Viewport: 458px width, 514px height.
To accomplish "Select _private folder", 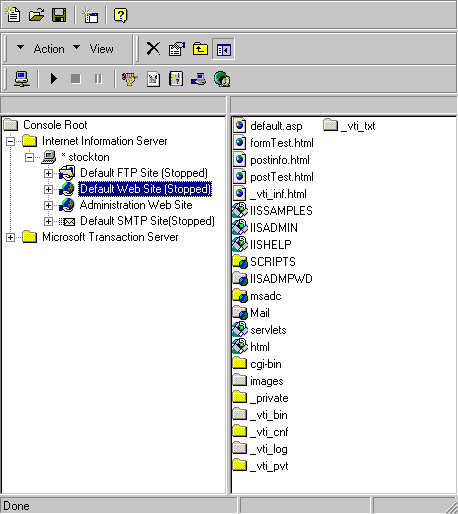I will pos(269,398).
